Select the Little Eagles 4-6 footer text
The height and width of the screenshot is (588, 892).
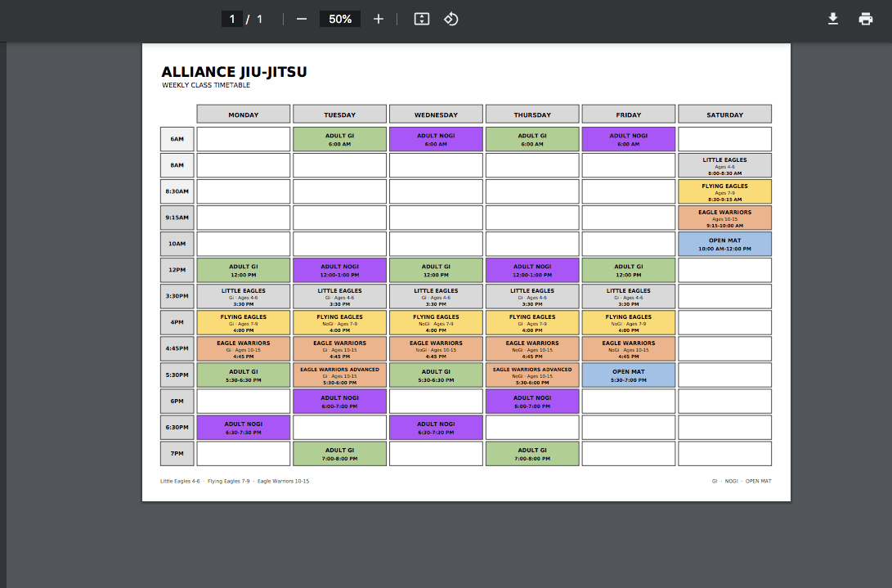(181, 481)
